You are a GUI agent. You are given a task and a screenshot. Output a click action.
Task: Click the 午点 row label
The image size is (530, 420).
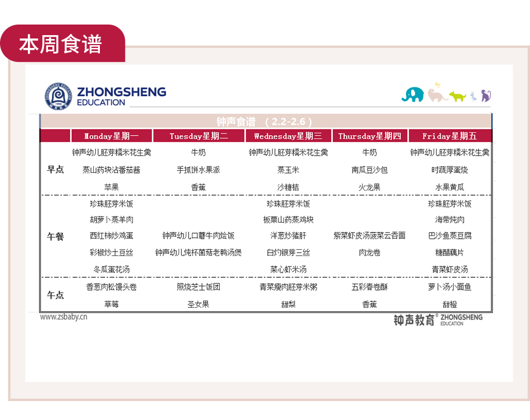coord(55,295)
